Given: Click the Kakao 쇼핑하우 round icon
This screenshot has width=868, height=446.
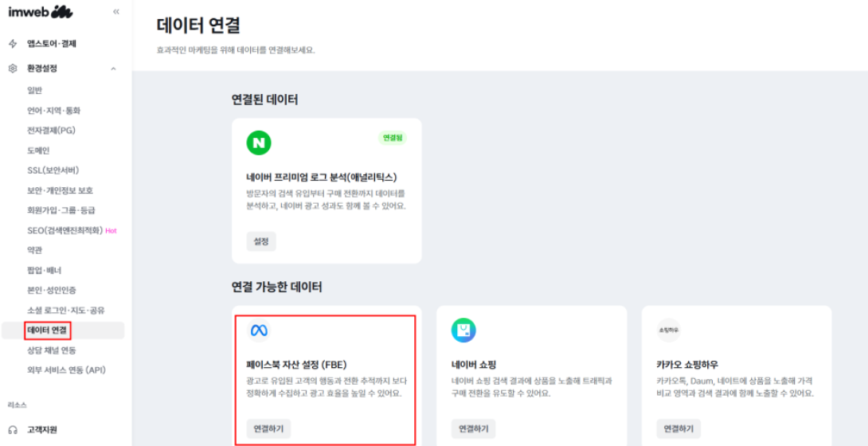Looking at the screenshot, I should coord(669,331).
